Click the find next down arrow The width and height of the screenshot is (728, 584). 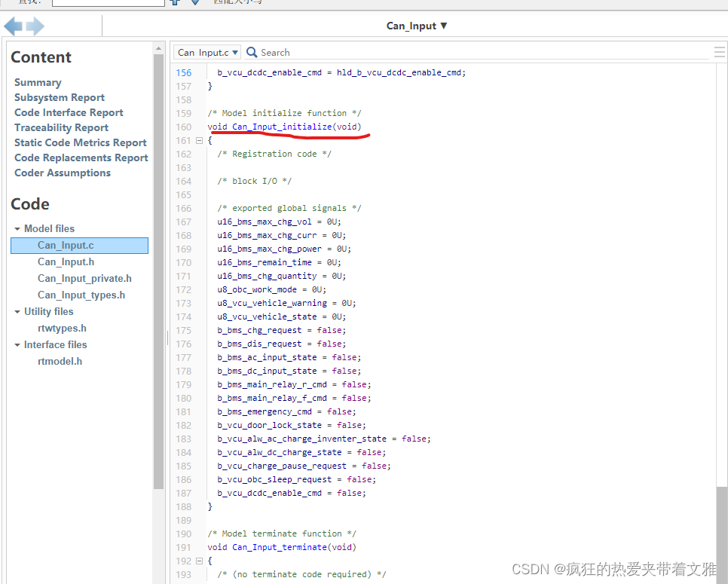pyautogui.click(x=195, y=2)
